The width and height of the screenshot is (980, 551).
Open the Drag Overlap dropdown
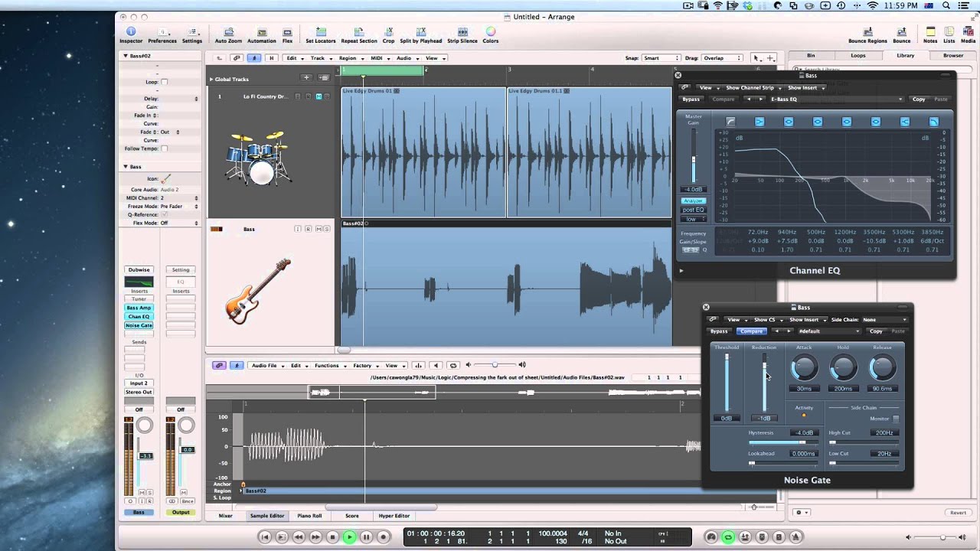[723, 58]
